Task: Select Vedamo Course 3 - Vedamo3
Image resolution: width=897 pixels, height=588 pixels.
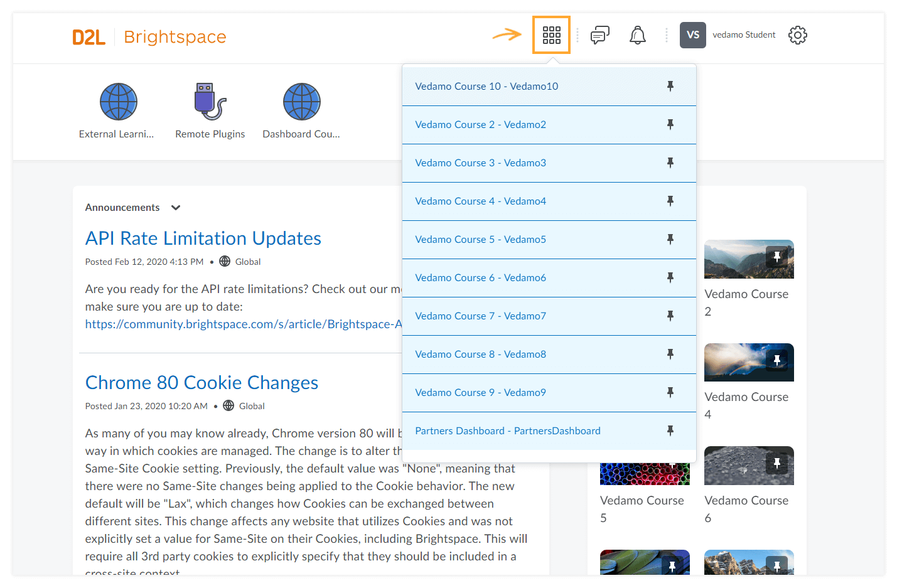Action: [480, 163]
